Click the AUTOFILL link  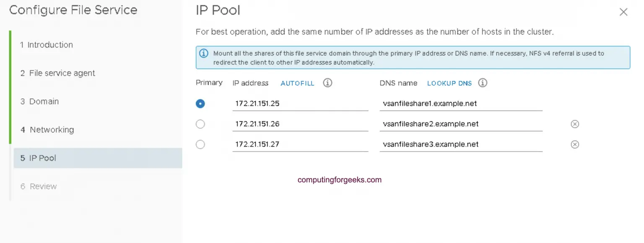[x=297, y=83]
